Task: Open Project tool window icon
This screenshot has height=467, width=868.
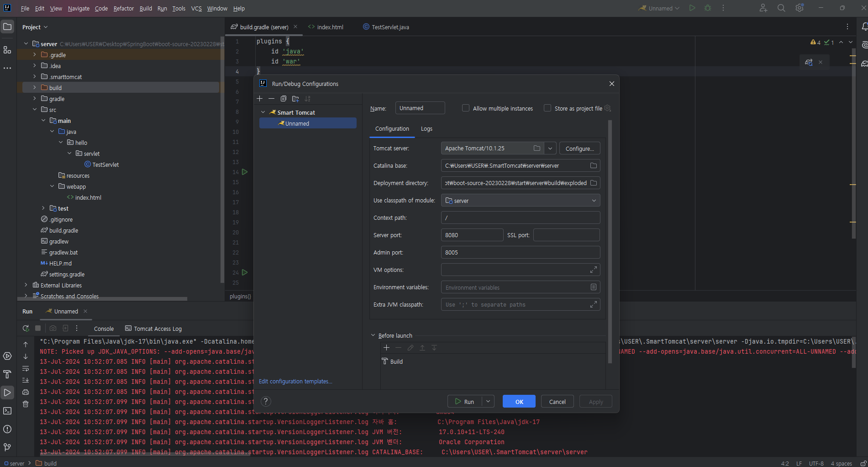Action: point(7,27)
